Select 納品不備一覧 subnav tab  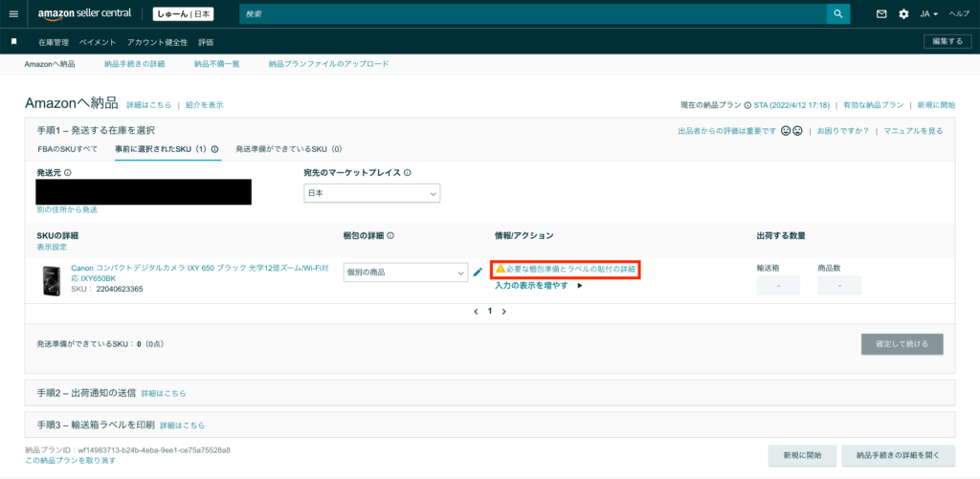[x=216, y=64]
